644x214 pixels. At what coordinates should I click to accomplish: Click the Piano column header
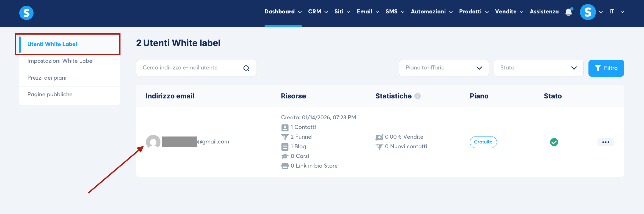pos(479,96)
